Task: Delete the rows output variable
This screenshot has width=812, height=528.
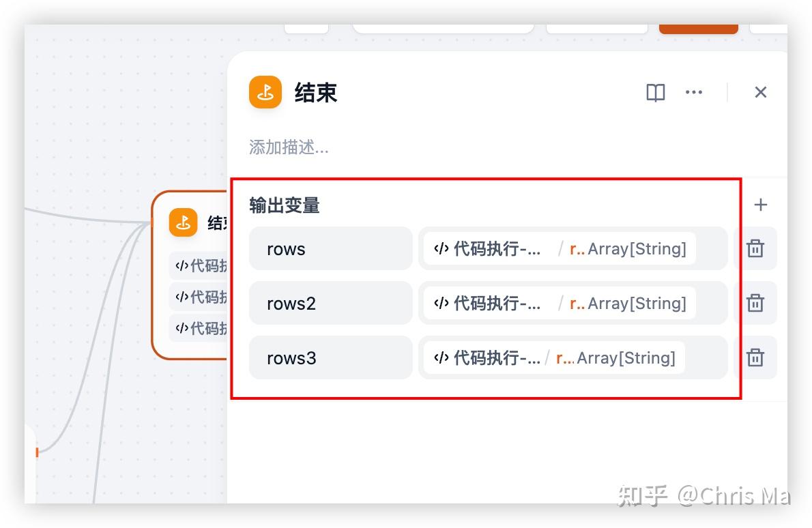Action: pyautogui.click(x=755, y=249)
